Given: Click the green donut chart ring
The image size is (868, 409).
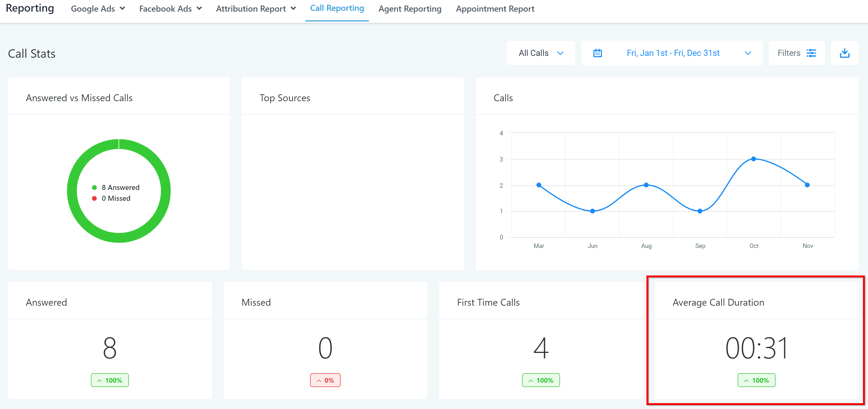Looking at the screenshot, I should tap(72, 191).
